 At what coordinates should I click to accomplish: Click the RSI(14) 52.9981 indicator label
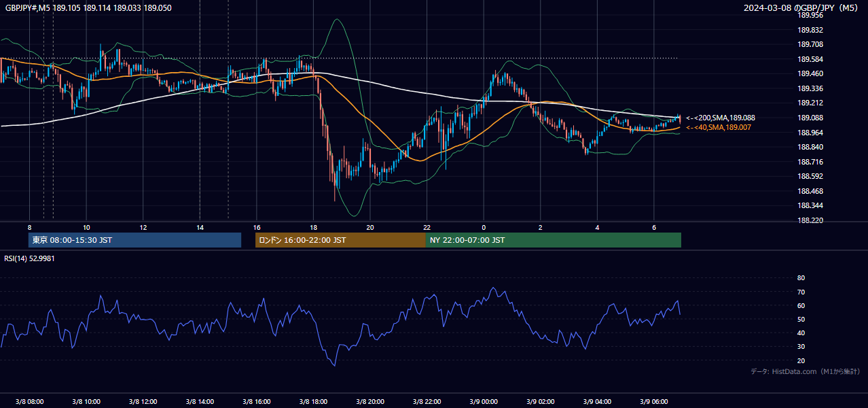coord(29,258)
